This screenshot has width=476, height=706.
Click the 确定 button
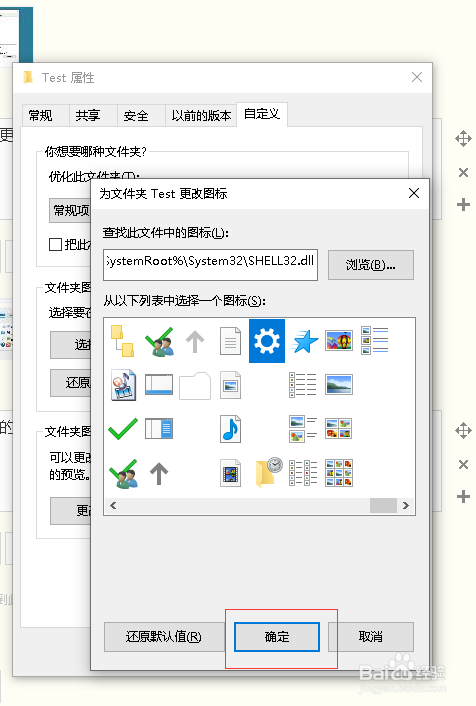(277, 637)
